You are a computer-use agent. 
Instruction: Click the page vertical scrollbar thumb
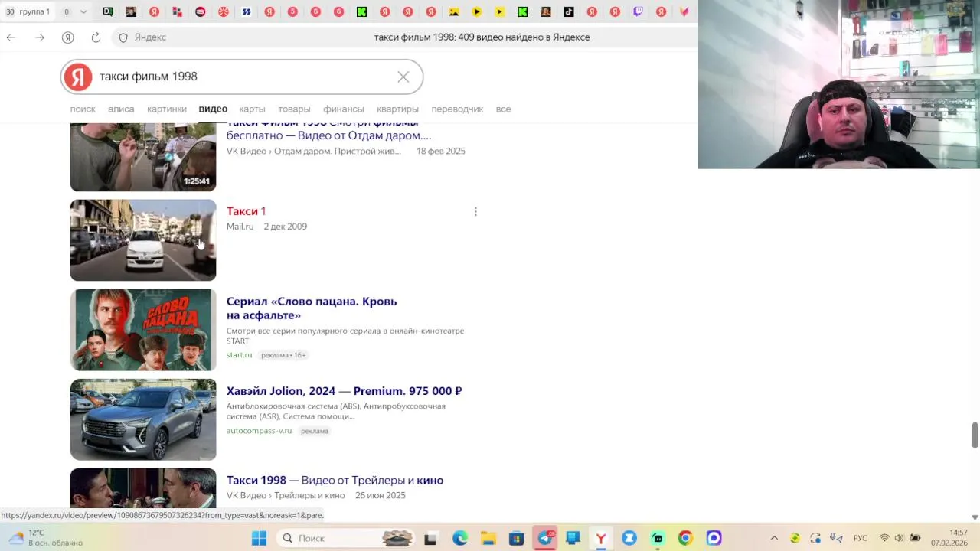click(x=975, y=435)
